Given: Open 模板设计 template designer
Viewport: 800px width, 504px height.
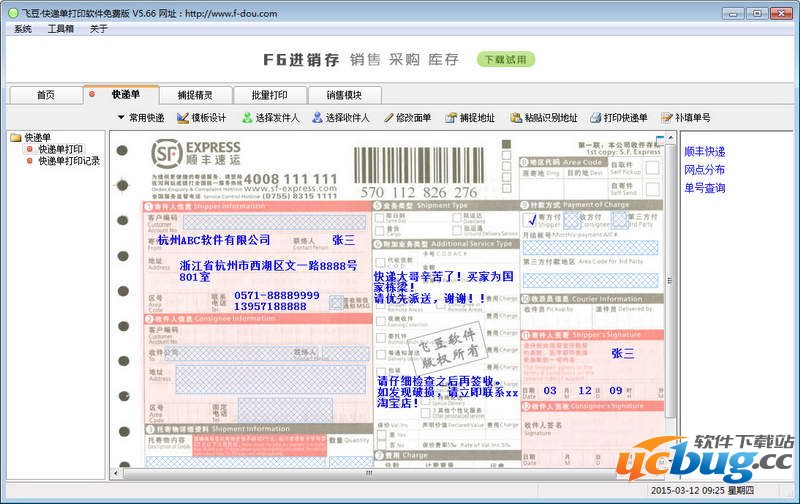Looking at the screenshot, I should pyautogui.click(x=202, y=118).
